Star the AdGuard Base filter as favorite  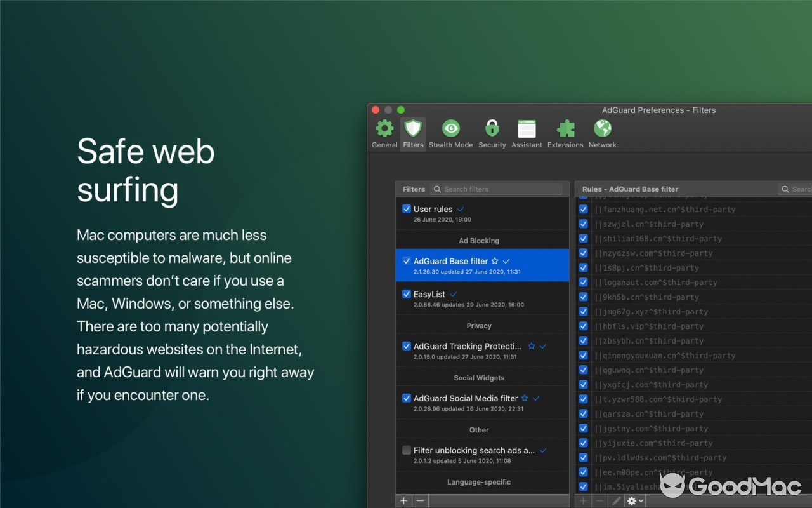point(495,260)
